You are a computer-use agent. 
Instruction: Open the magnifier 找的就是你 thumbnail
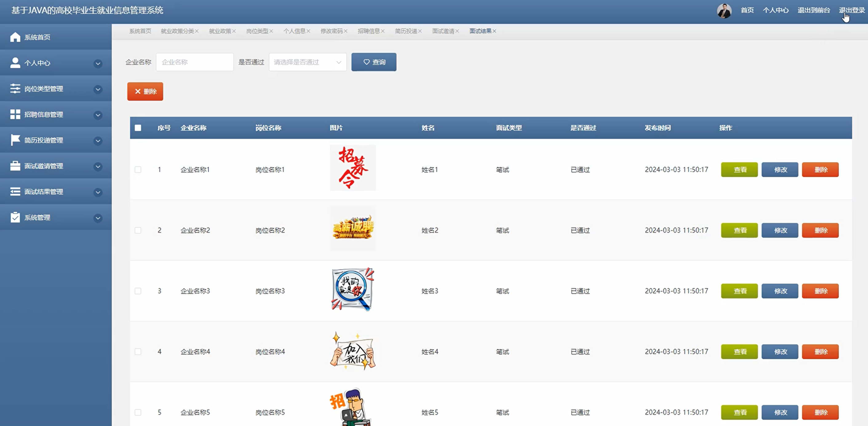[x=352, y=289]
